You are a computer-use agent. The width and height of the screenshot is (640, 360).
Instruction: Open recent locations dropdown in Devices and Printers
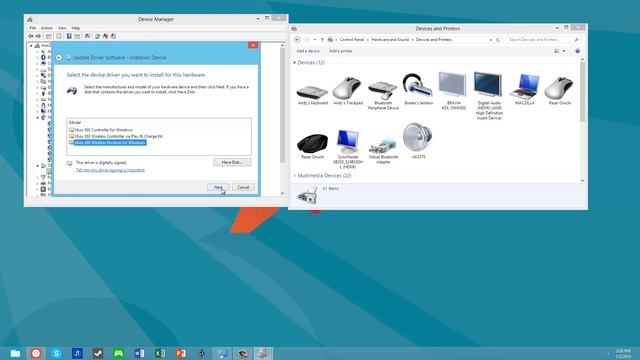[x=315, y=40]
